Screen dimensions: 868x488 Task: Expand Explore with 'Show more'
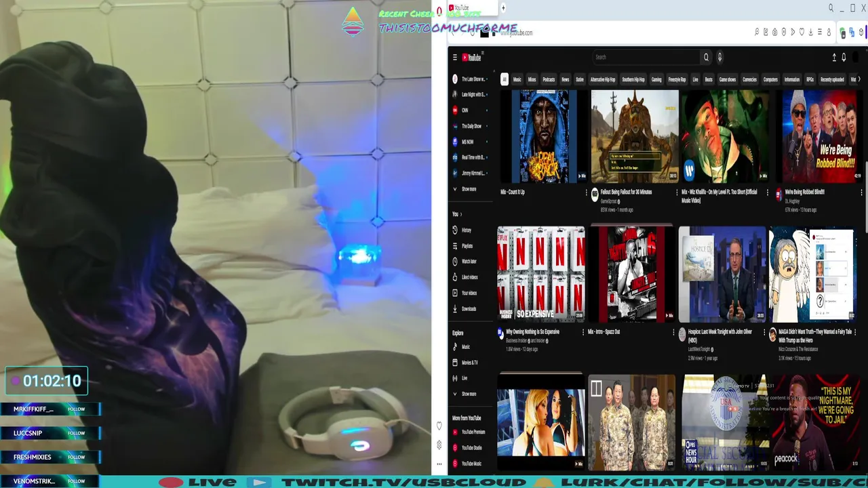coord(469,394)
